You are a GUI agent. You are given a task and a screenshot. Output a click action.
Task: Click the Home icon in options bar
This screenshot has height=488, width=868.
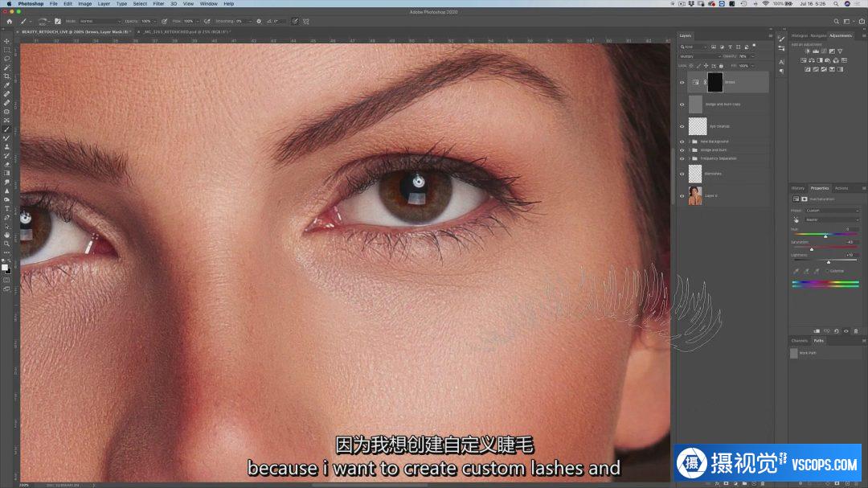click(10, 21)
